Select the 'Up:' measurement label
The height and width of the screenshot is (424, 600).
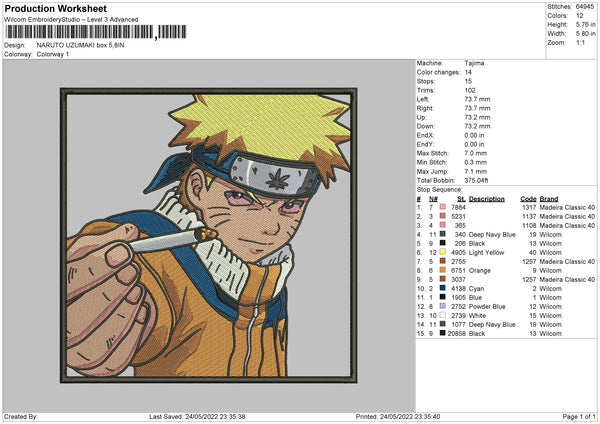coord(421,117)
